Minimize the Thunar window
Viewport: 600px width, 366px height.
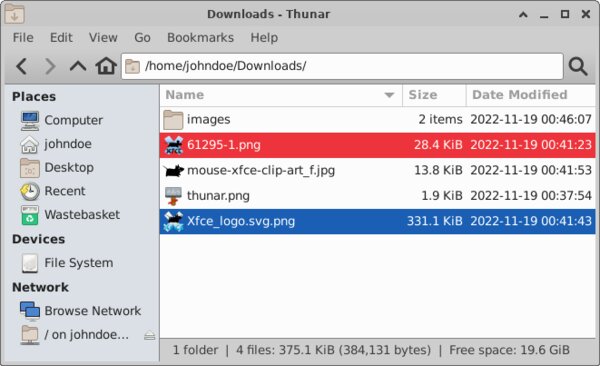coord(544,16)
